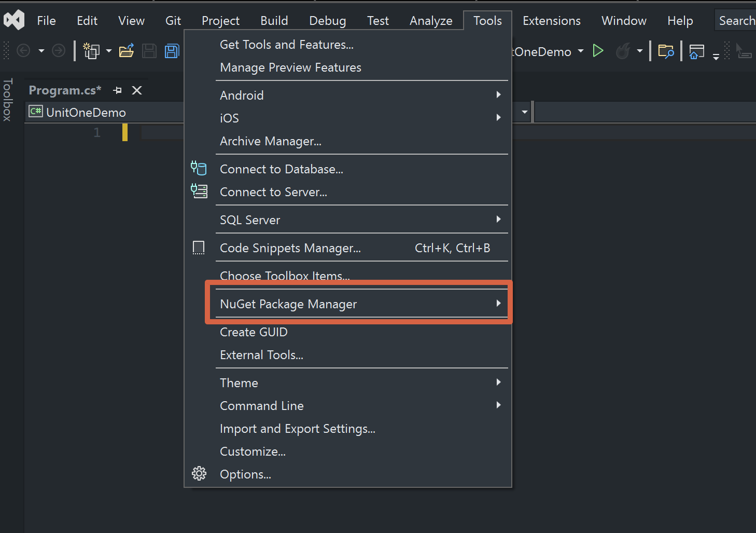Open the Toolbox side panel

point(7,100)
